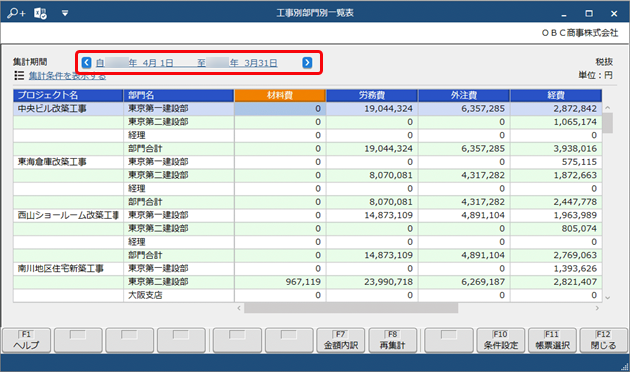Viewport: 630px width, 372px height.
Task: Click the F7 金額内訳 button
Action: (x=341, y=340)
